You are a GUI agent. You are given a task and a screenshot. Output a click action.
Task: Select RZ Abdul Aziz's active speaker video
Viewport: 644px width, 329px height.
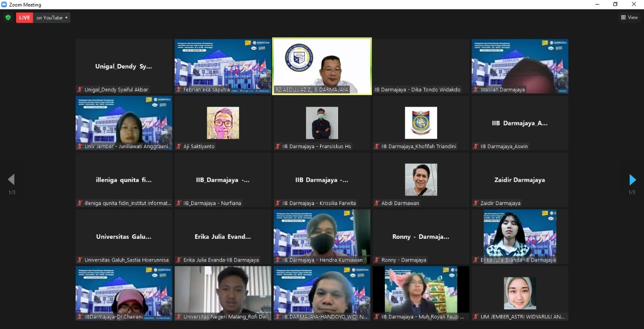click(322, 66)
